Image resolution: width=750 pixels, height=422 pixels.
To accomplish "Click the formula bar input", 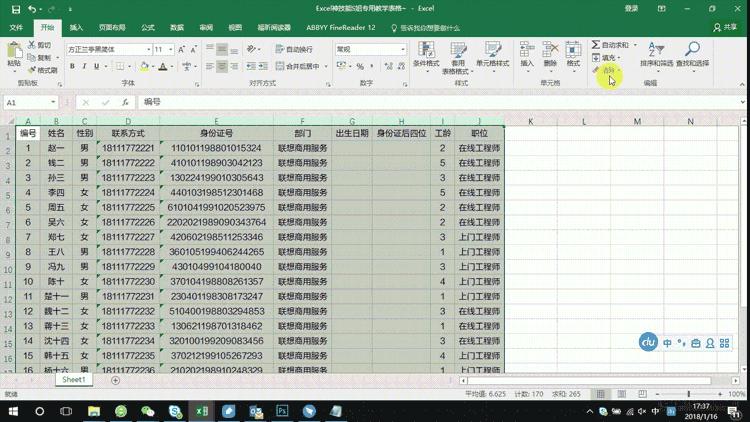I will coord(440,102).
